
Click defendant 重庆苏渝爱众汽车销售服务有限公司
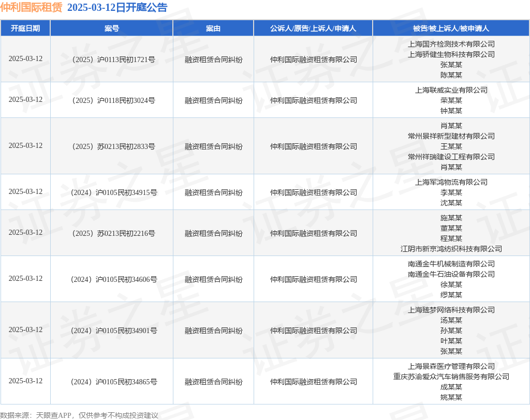[451, 377]
